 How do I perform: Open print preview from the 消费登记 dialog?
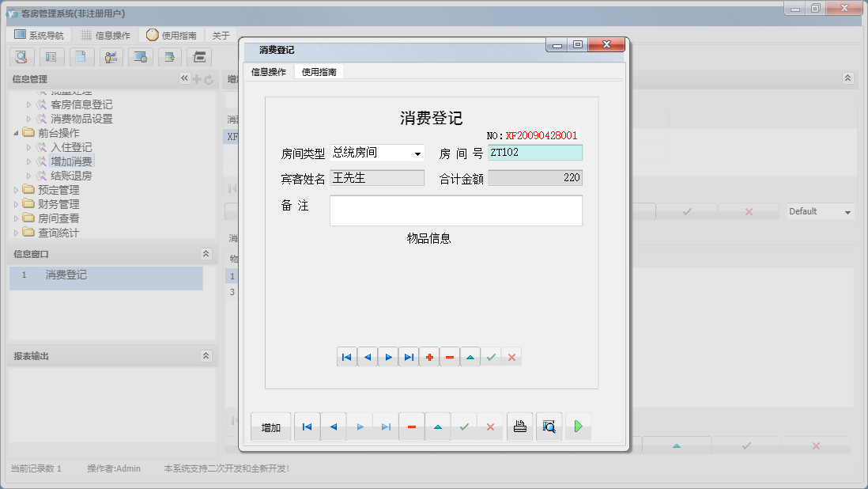[549, 426]
